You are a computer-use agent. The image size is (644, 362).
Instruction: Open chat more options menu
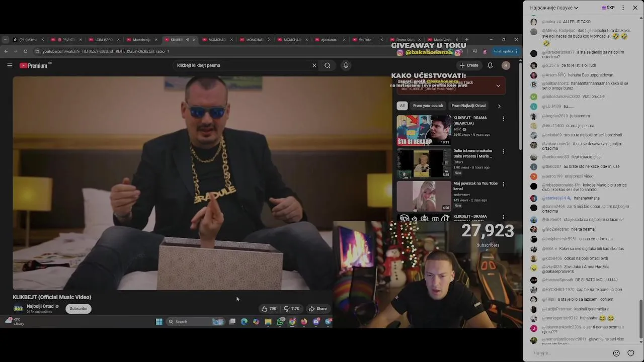click(623, 8)
